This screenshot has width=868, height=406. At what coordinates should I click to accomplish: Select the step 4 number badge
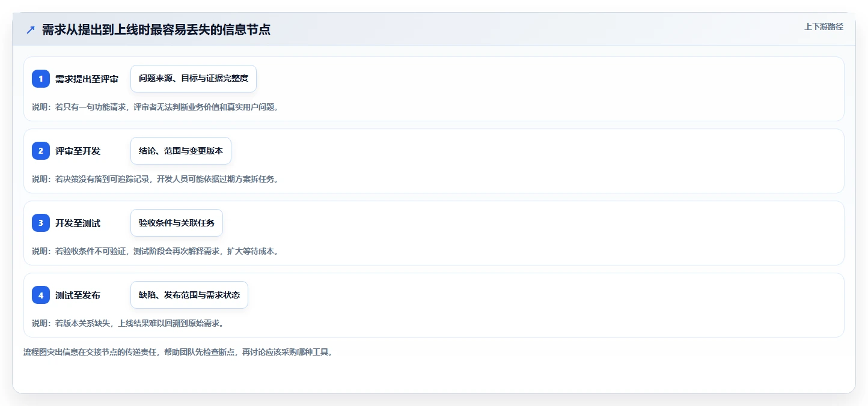click(41, 295)
